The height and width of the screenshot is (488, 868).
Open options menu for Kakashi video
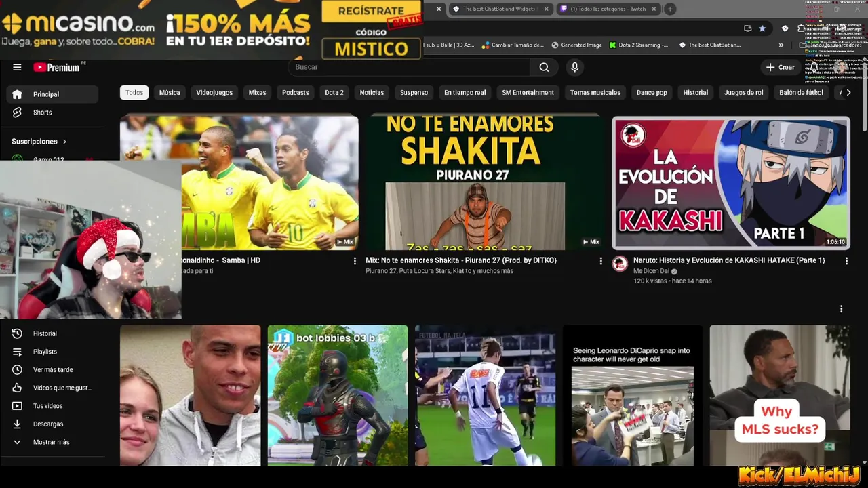point(846,260)
